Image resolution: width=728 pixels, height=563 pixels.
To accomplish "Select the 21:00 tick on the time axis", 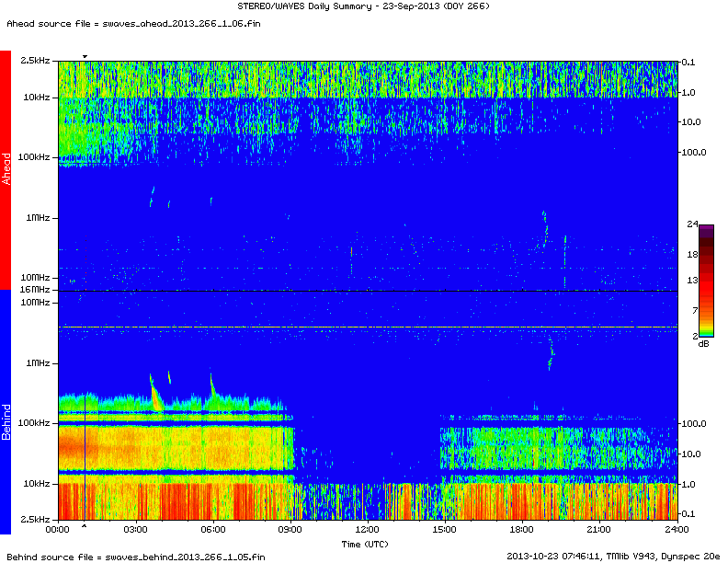I will [599, 530].
